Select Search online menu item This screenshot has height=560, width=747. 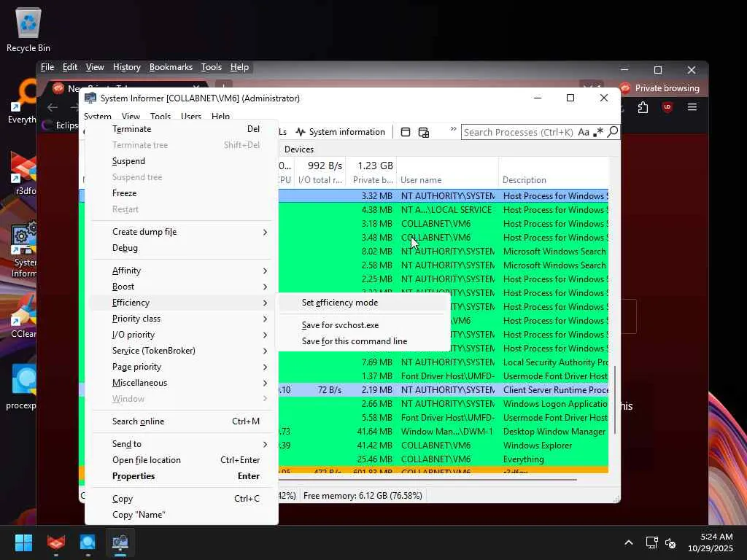click(182, 421)
